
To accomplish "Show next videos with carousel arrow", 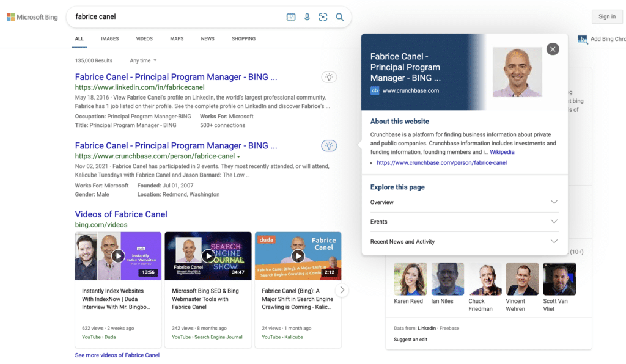I will [342, 290].
